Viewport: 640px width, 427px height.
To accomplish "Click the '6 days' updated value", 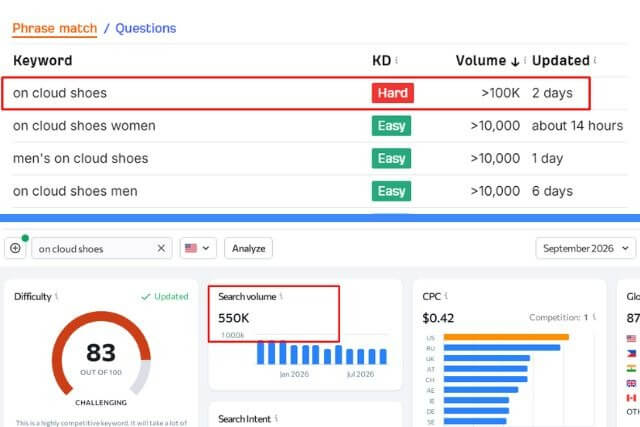I will [552, 191].
